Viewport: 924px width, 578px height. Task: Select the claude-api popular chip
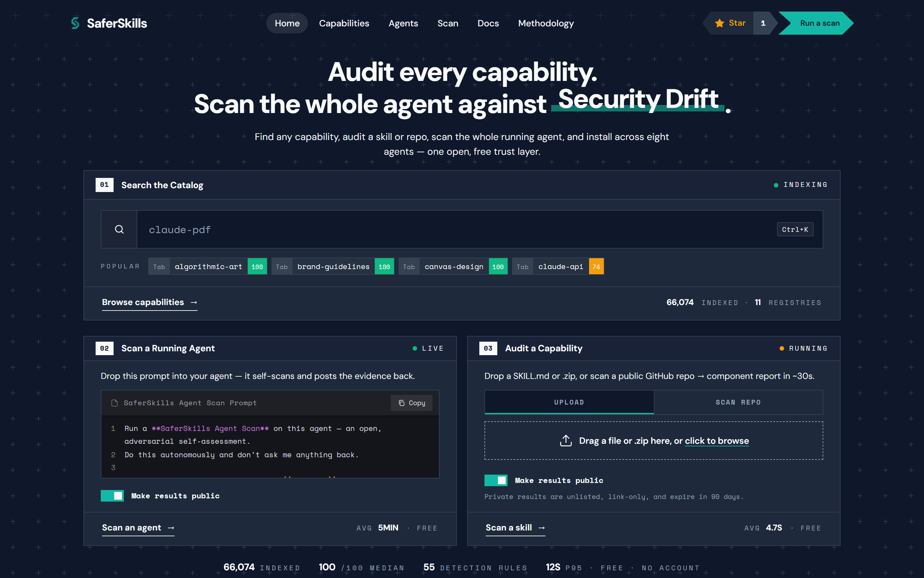click(x=558, y=267)
